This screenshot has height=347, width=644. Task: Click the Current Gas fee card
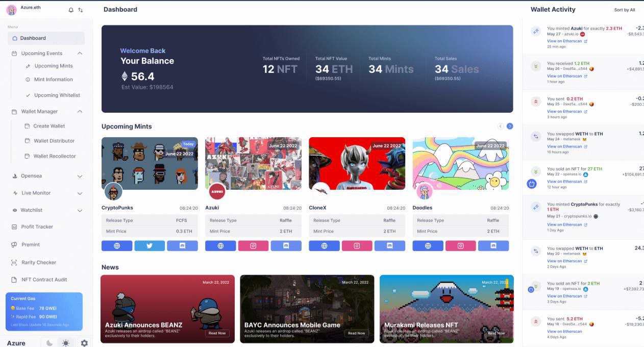pyautogui.click(x=44, y=312)
